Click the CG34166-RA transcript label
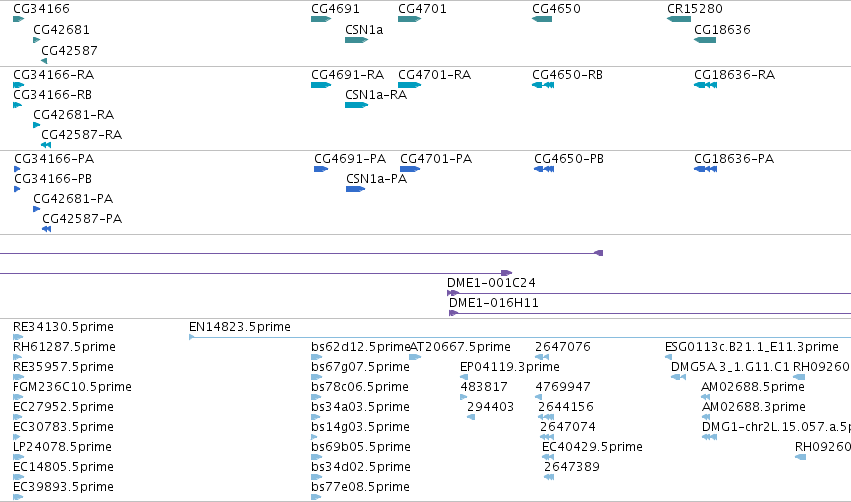The height and width of the screenshot is (502, 851). (x=54, y=75)
